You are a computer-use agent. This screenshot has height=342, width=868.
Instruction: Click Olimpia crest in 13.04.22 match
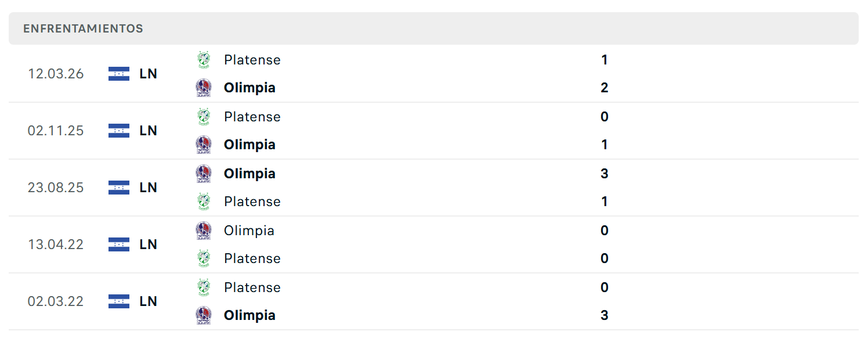point(203,231)
